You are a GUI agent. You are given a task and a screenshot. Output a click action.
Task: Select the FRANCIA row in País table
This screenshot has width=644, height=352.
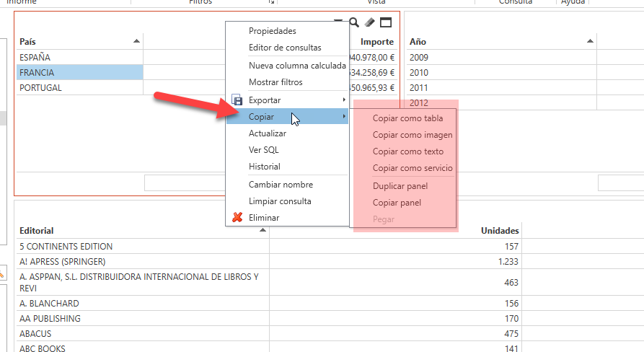[79, 73]
